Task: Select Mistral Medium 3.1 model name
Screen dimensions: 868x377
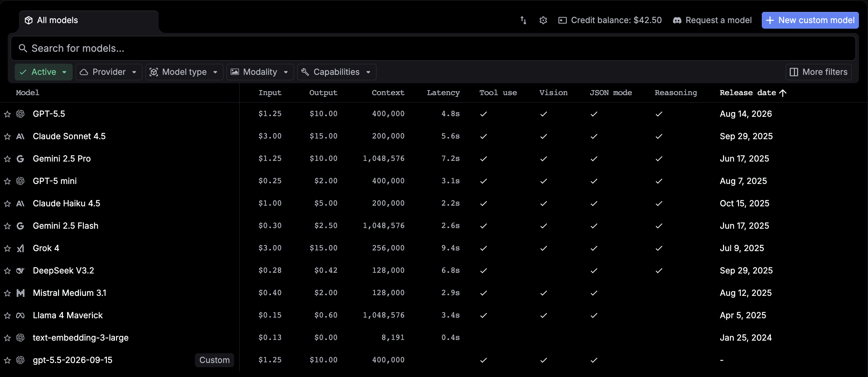Action: (x=70, y=293)
